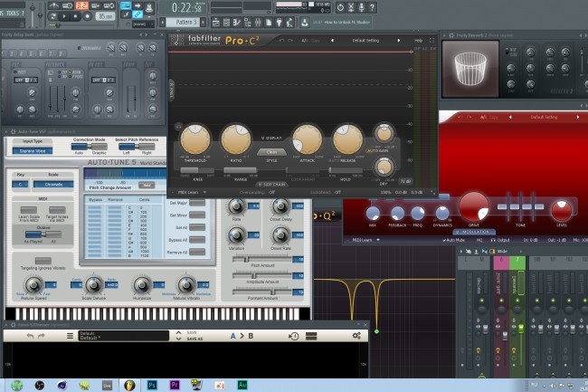The image size is (588, 392).
Task: Click the Record button in transport bar
Action: click(88, 16)
